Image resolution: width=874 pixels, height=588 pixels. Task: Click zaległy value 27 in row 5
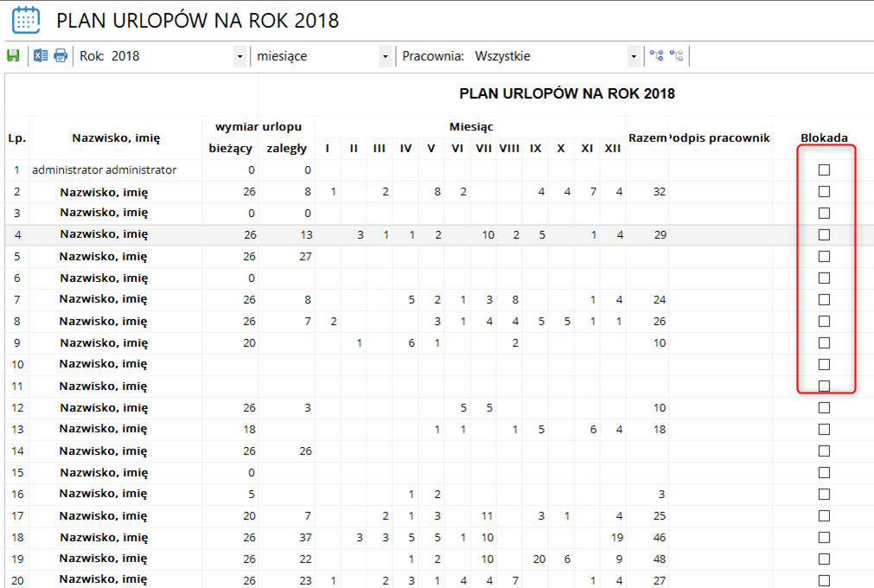click(x=305, y=256)
